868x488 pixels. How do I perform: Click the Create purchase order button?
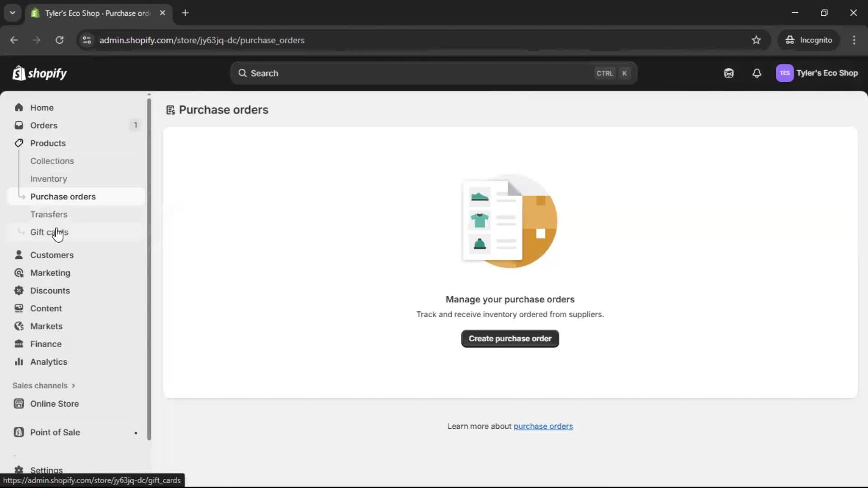[510, 339]
